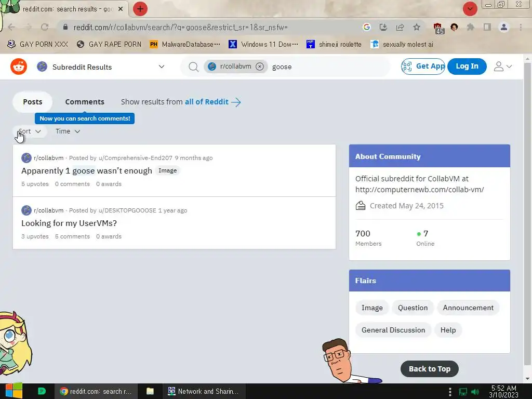Click the volume speaker tray icon

tap(475, 392)
